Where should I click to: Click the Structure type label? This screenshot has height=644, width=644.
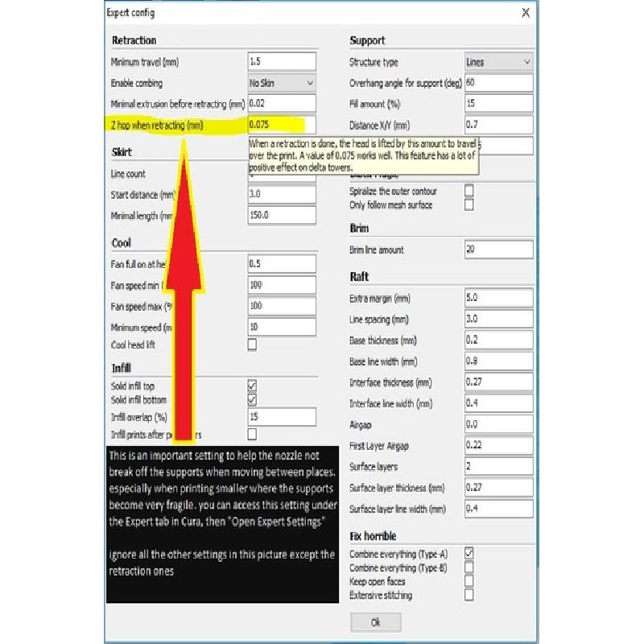(374, 63)
